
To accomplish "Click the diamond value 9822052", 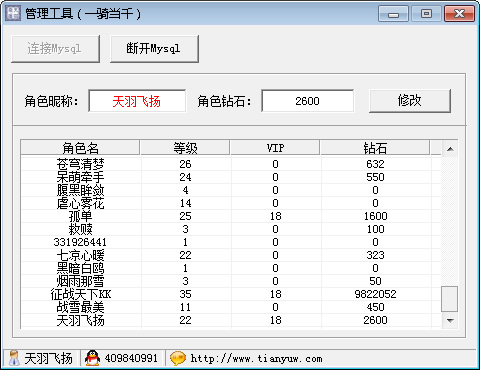I will point(375,294).
